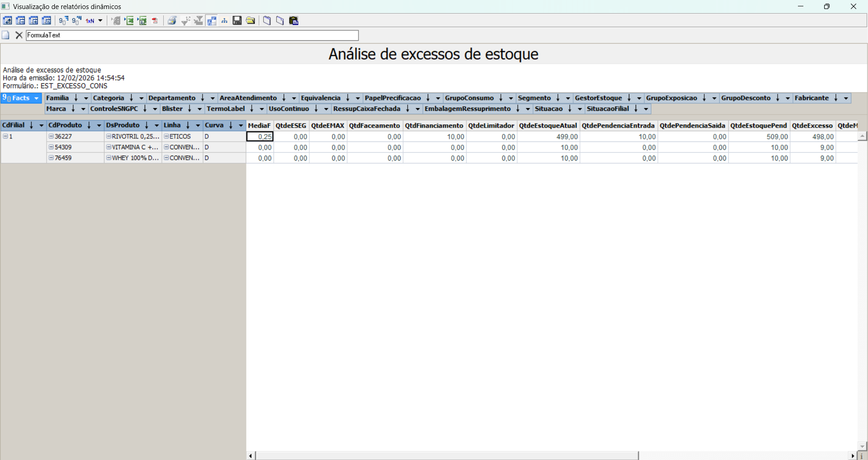Viewport: 868px width, 460px height.
Task: Export the report to Excel
Action: coord(129,20)
